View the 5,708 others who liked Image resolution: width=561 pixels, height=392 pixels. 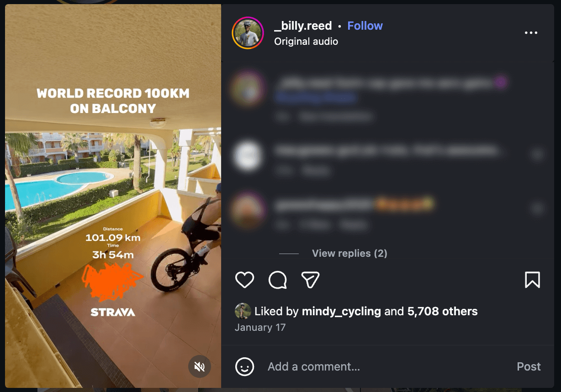(442, 312)
